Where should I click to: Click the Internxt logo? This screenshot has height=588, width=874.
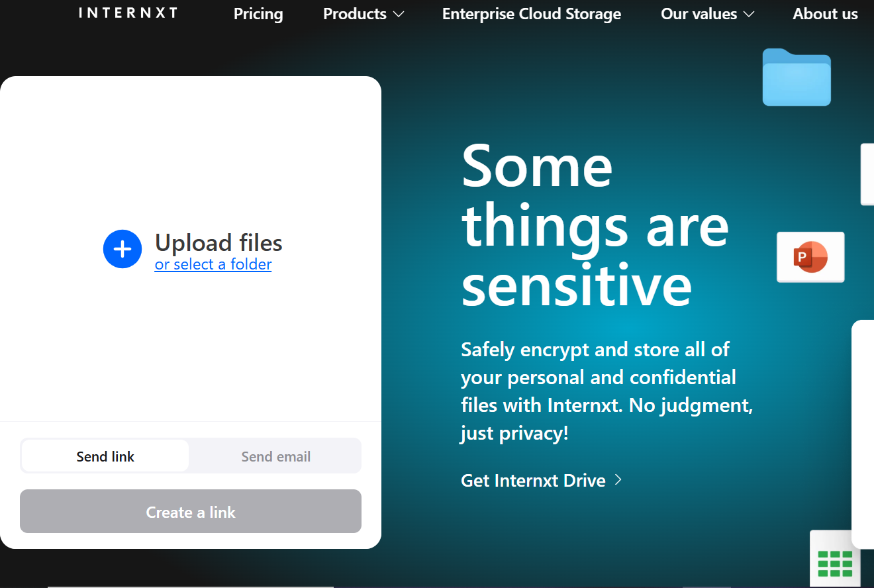tap(128, 13)
